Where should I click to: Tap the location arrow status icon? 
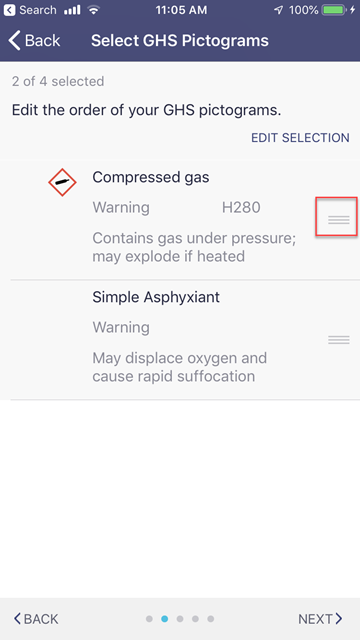pos(279,10)
